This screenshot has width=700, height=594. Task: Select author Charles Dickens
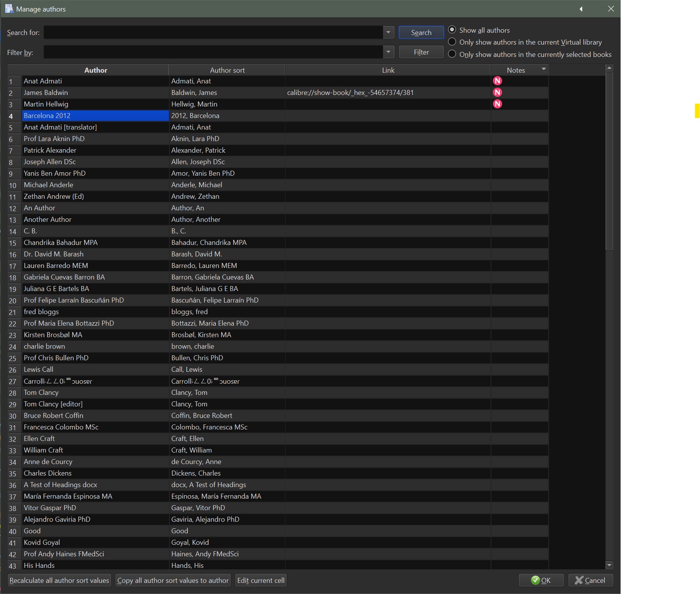point(95,473)
